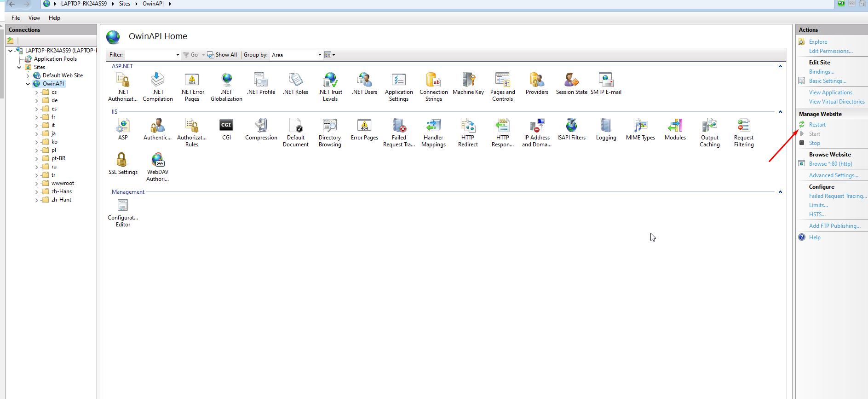Open the Authentication feature icon
Image resolution: width=868 pixels, height=399 pixels.
coord(157,129)
